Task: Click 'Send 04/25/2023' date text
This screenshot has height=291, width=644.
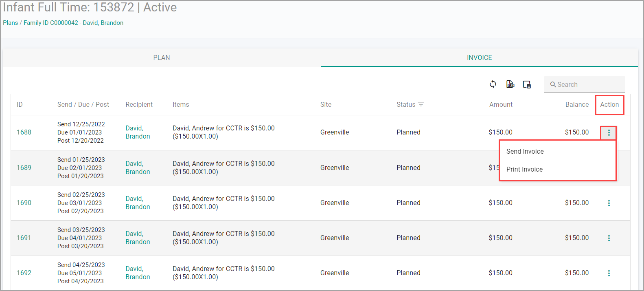Action: (x=81, y=265)
